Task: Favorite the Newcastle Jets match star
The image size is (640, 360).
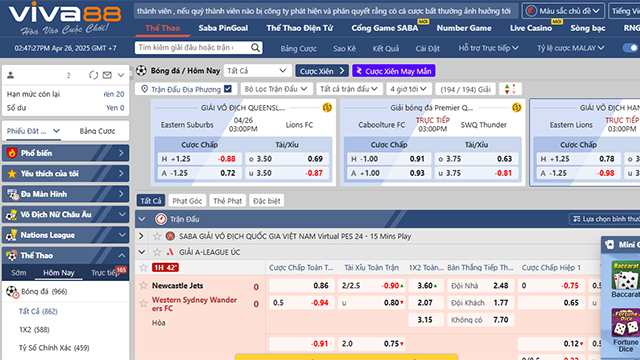Action: pyautogui.click(x=143, y=285)
